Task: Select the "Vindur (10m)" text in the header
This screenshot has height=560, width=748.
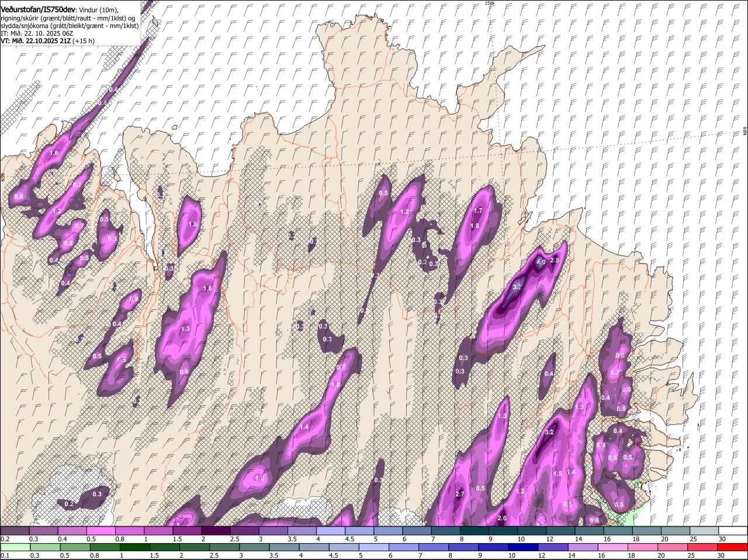Action: [98, 10]
